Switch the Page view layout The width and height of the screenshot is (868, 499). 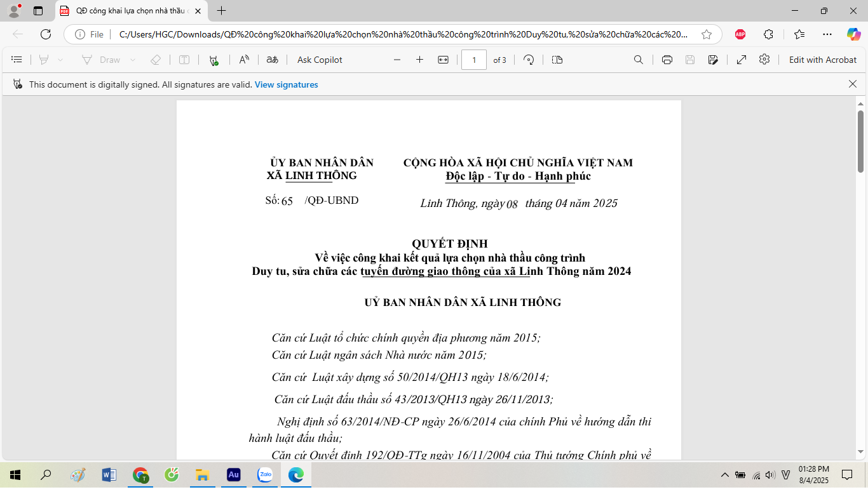point(557,60)
